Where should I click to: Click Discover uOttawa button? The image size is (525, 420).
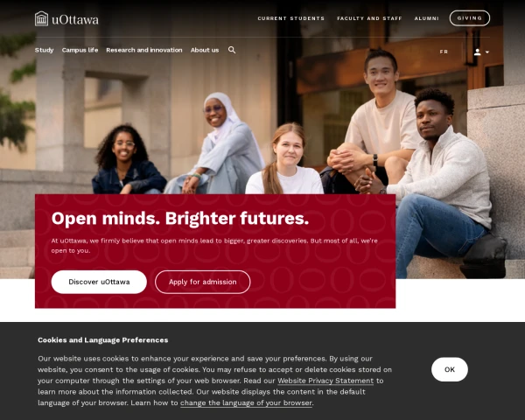point(99,282)
